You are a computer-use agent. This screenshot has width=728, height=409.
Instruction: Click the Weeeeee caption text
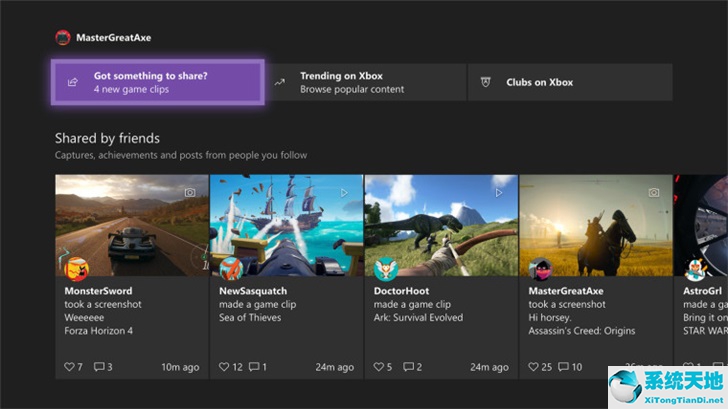pyautogui.click(x=84, y=318)
